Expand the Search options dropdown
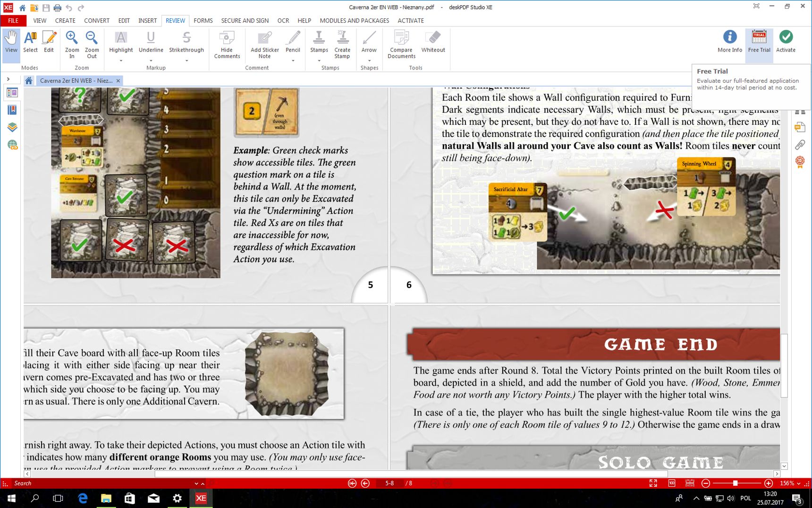This screenshot has height=508, width=812. [196, 483]
